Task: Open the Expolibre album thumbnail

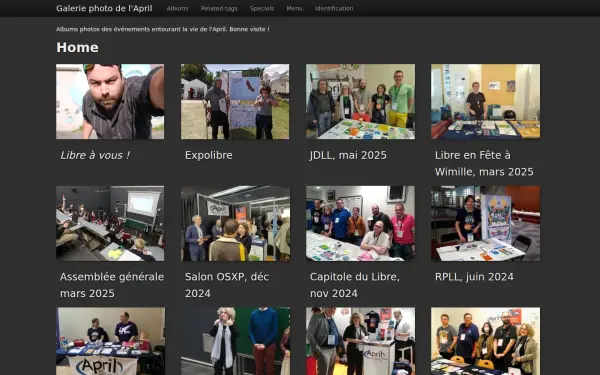Action: [235, 101]
